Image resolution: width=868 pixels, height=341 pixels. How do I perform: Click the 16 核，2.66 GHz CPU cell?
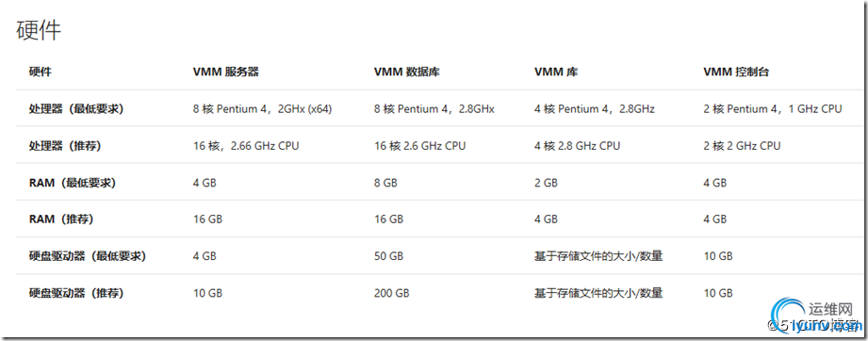246,146
